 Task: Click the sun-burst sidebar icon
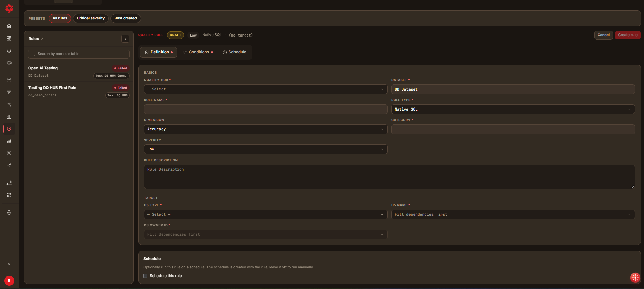[9, 80]
